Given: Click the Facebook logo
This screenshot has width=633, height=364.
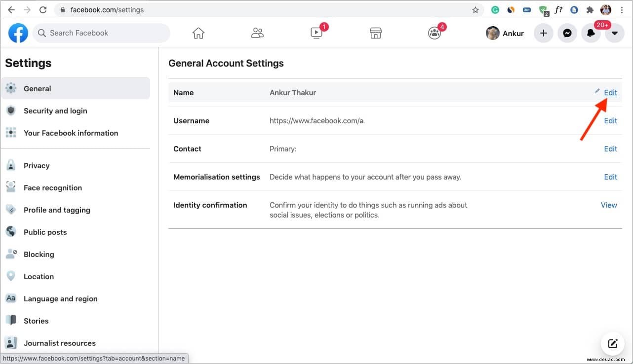Looking at the screenshot, I should [18, 33].
